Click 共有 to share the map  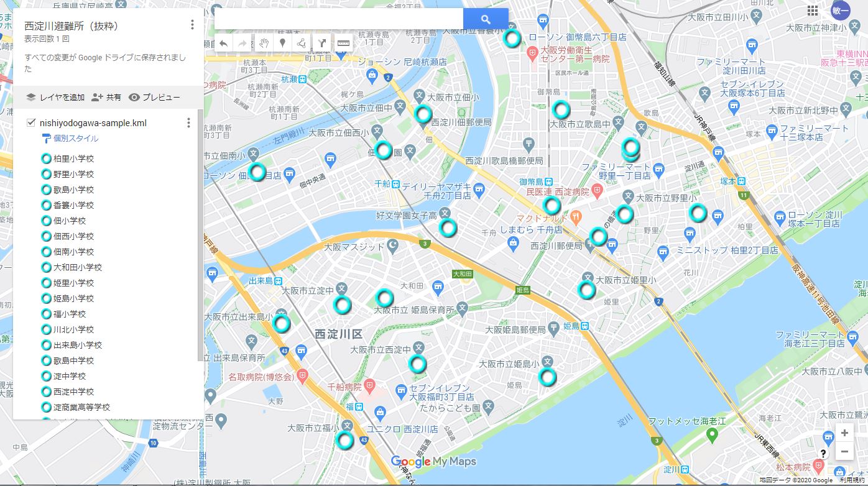point(106,98)
